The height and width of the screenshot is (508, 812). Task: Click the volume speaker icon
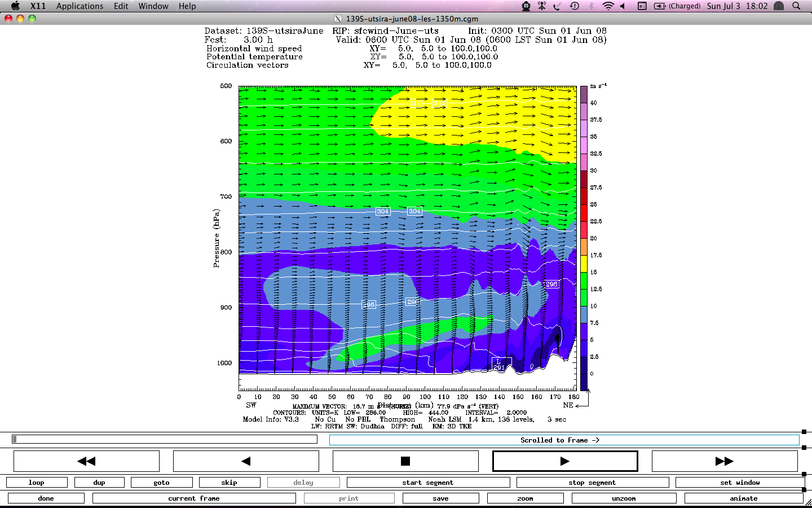(x=623, y=6)
